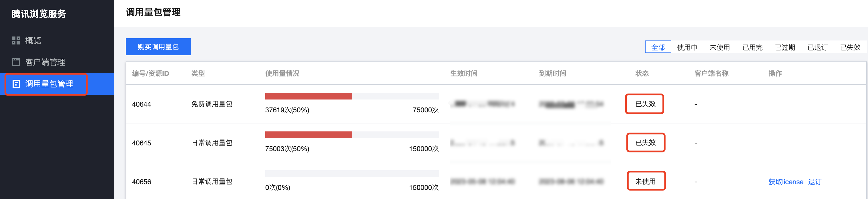Click the 未使用 status of package 40656

coord(645,182)
